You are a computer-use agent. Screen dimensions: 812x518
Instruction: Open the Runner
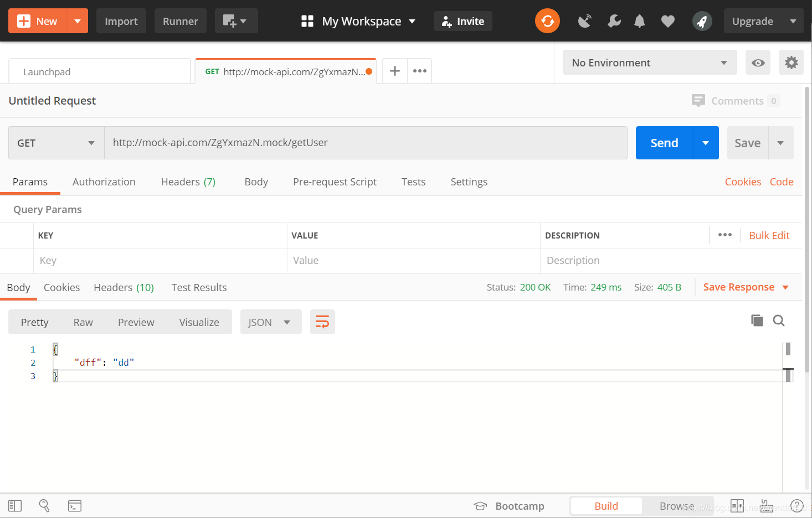tap(181, 21)
